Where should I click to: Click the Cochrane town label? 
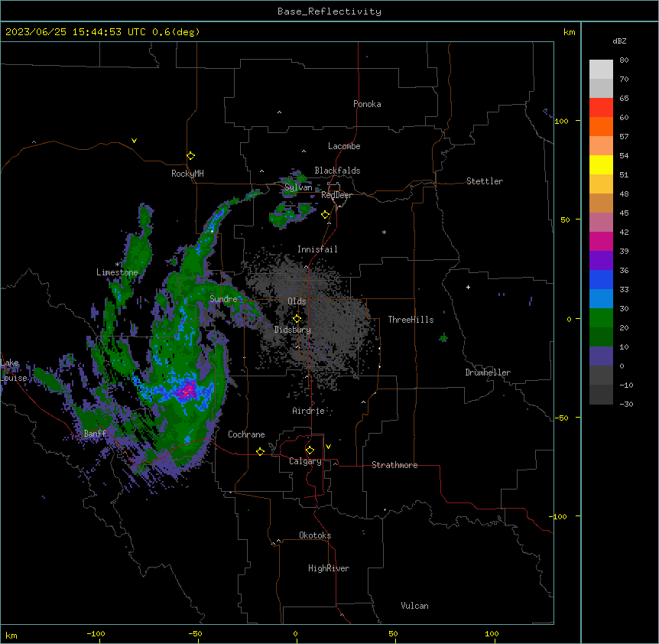[x=246, y=434]
